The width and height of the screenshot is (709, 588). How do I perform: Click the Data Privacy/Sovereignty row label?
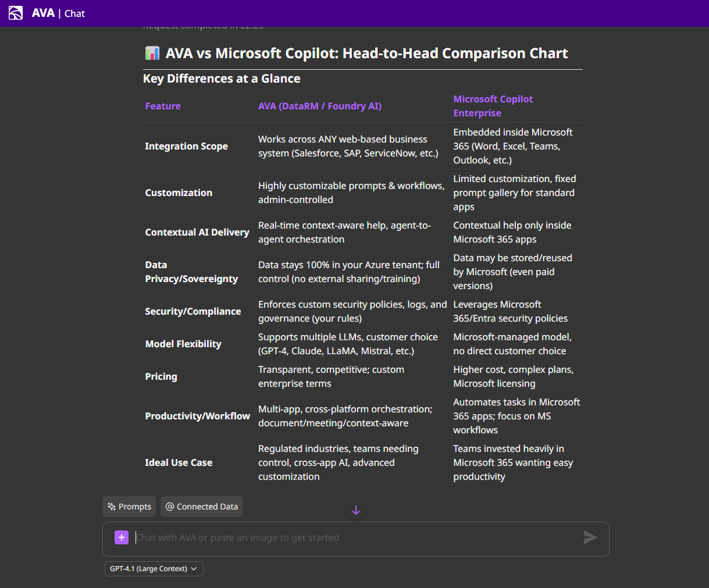coord(191,272)
